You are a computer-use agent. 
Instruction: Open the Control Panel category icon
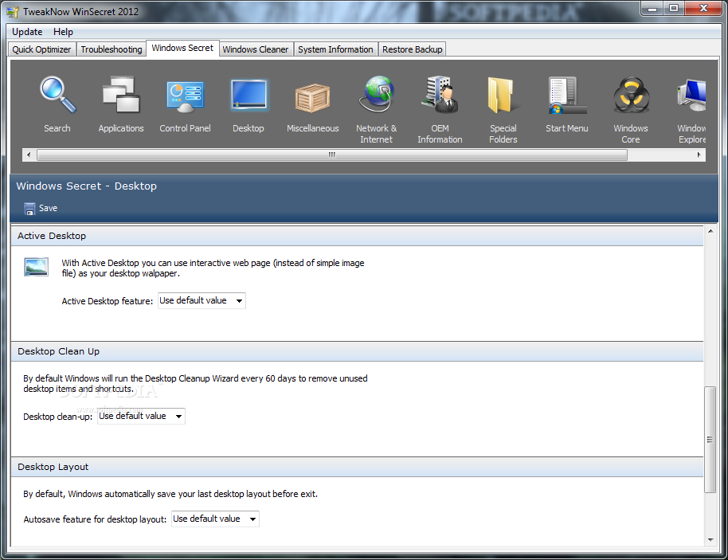[x=185, y=95]
